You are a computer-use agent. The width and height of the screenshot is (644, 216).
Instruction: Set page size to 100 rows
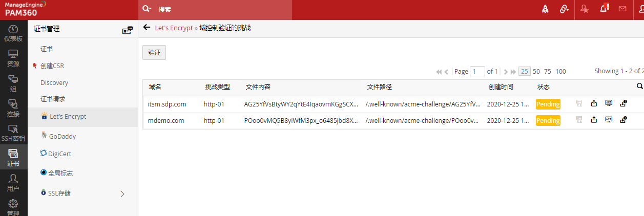tap(561, 72)
